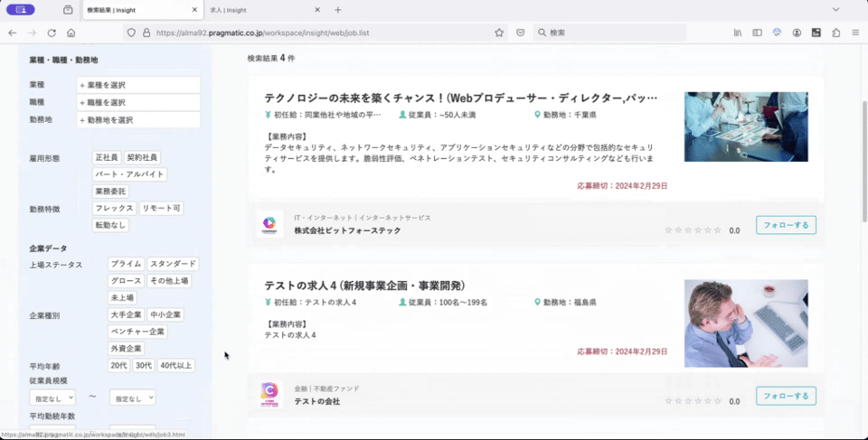The height and width of the screenshot is (440, 868).
Task: Click the man on phone job thumbnail
Action: (x=746, y=323)
